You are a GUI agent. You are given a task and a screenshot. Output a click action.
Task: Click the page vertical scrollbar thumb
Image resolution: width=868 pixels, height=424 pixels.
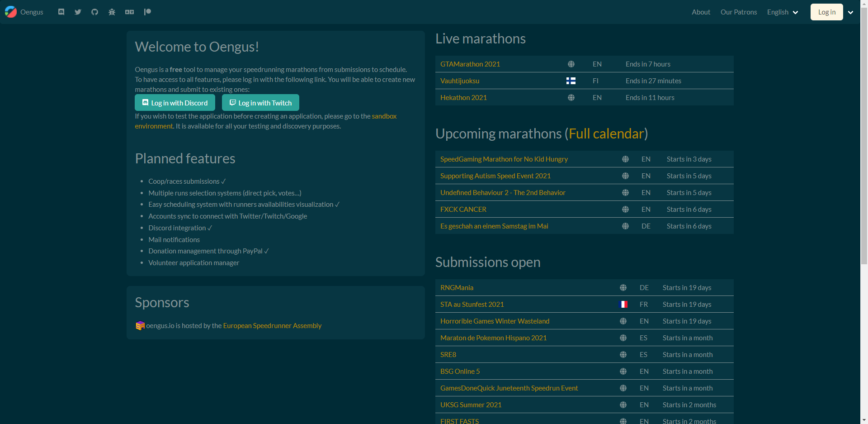(864, 136)
